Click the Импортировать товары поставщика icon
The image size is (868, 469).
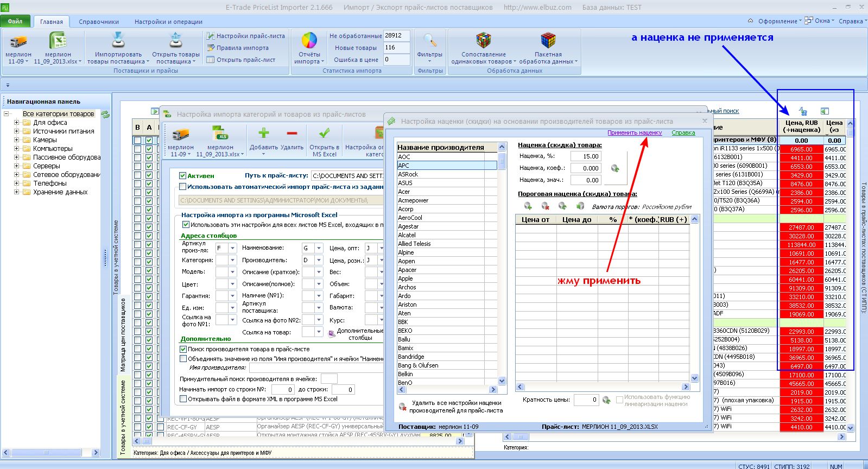coord(118,41)
